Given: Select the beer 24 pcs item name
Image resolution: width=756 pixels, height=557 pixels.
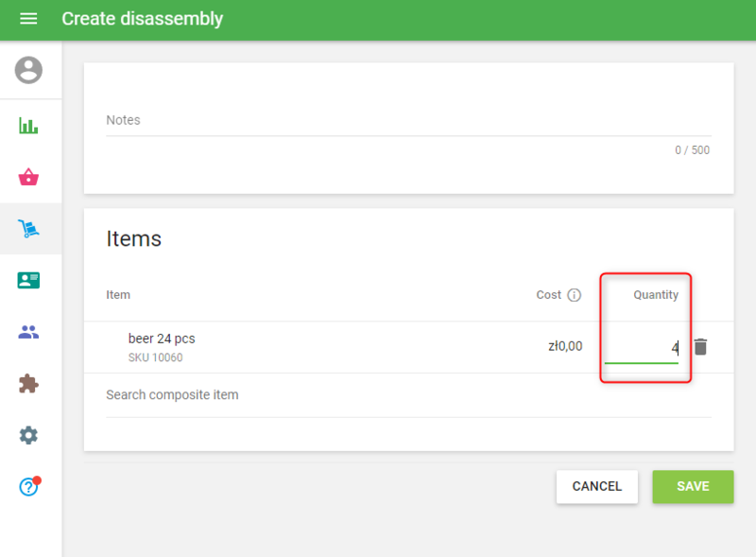Looking at the screenshot, I should coord(162,339).
